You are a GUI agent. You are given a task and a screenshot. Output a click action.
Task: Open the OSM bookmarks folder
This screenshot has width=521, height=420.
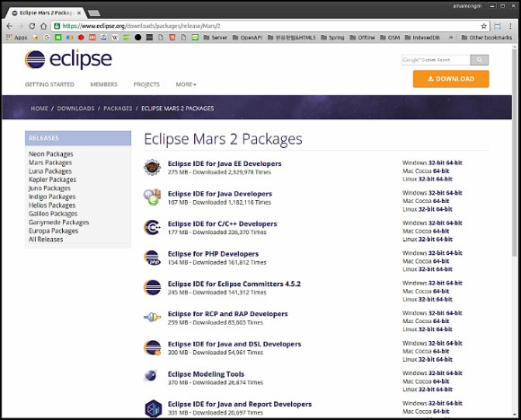[390, 38]
